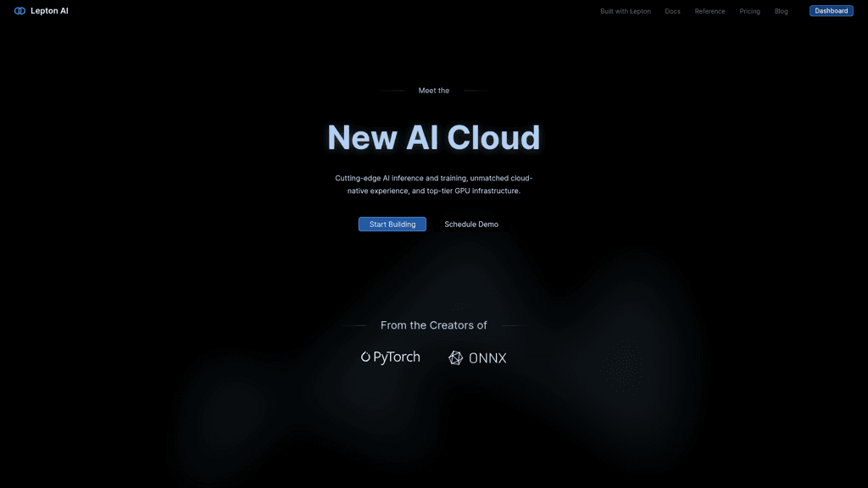Open the Reference nav link
The image size is (868, 488).
[709, 11]
